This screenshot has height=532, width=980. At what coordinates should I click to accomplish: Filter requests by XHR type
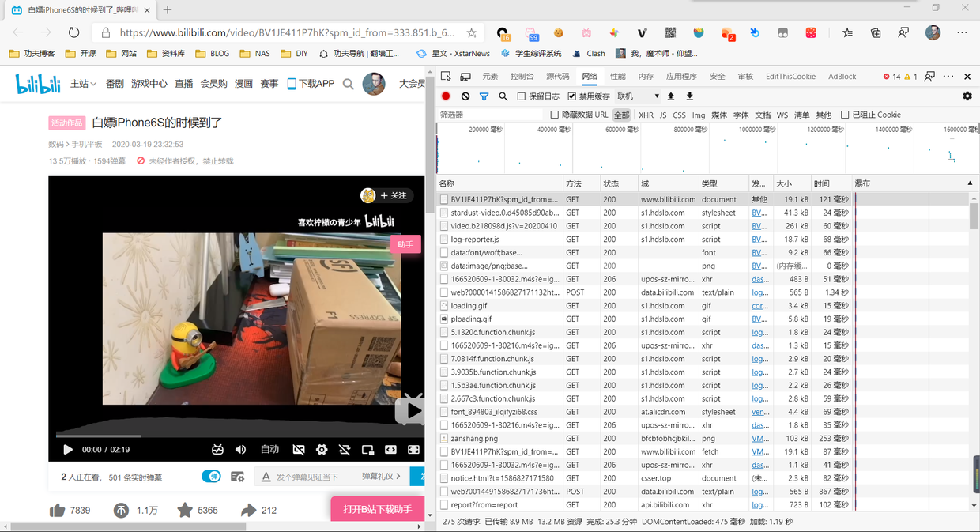coord(646,115)
